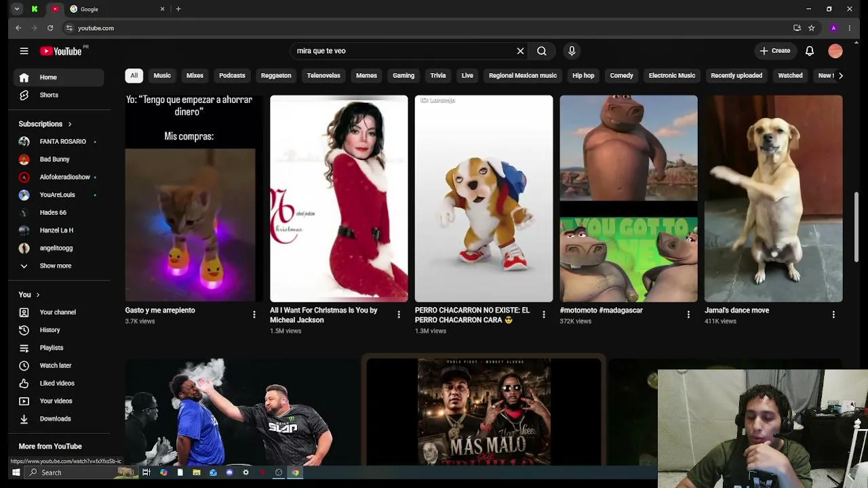Choose the Watched chip
The height and width of the screenshot is (488, 868).
790,75
